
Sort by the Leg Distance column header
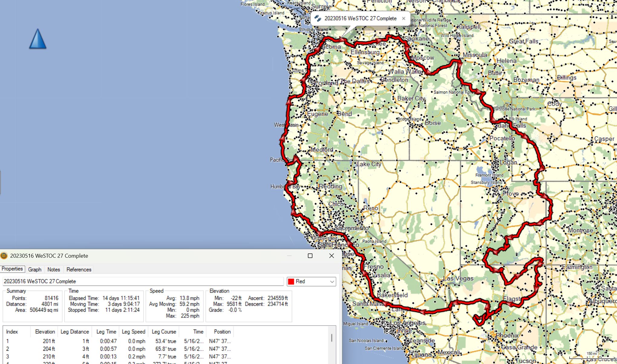click(x=75, y=332)
